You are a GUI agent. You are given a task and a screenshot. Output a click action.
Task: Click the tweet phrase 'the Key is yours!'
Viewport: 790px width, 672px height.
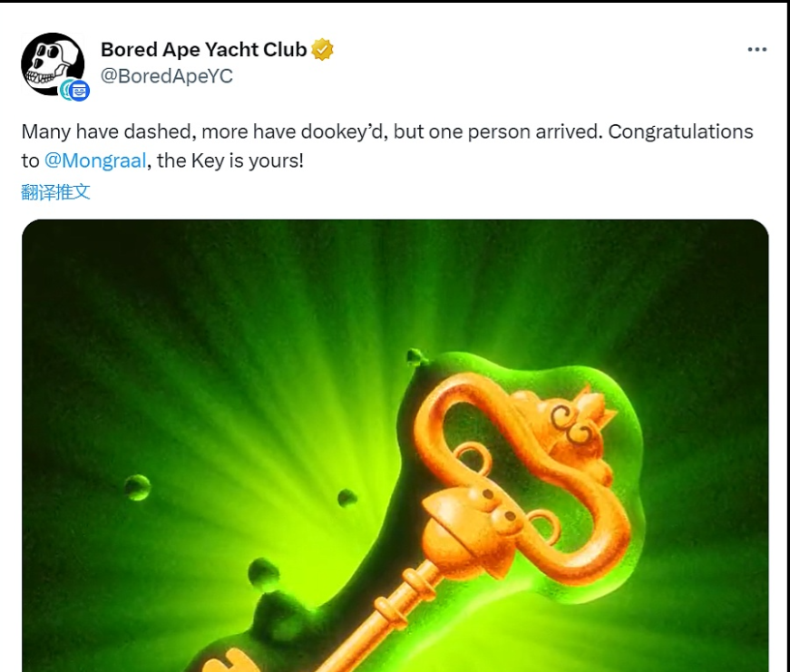(230, 161)
